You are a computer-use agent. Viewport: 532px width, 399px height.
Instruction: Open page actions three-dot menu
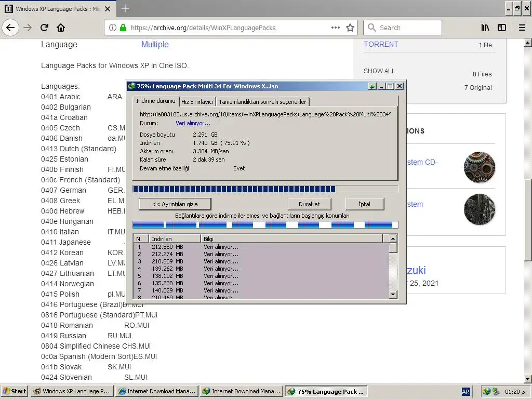tap(336, 28)
